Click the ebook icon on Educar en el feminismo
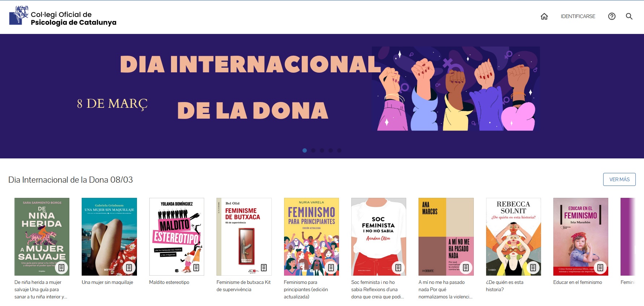 click(600, 268)
